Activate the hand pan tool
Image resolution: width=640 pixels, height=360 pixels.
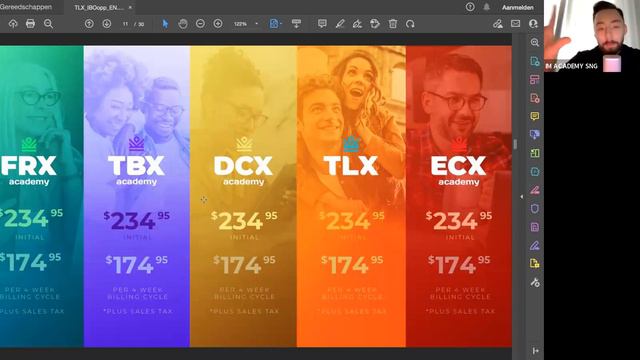point(182,24)
